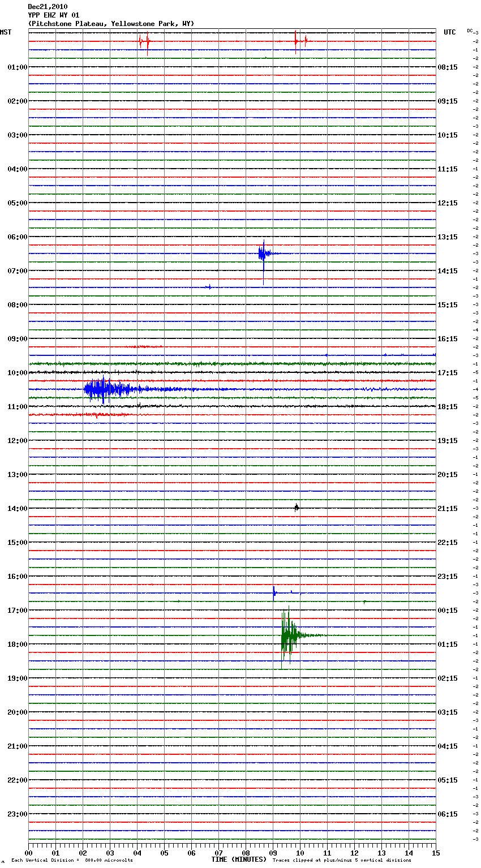Click the small black event on 14:00 trace
The width and height of the screenshot is (481, 868).
[x=297, y=508]
